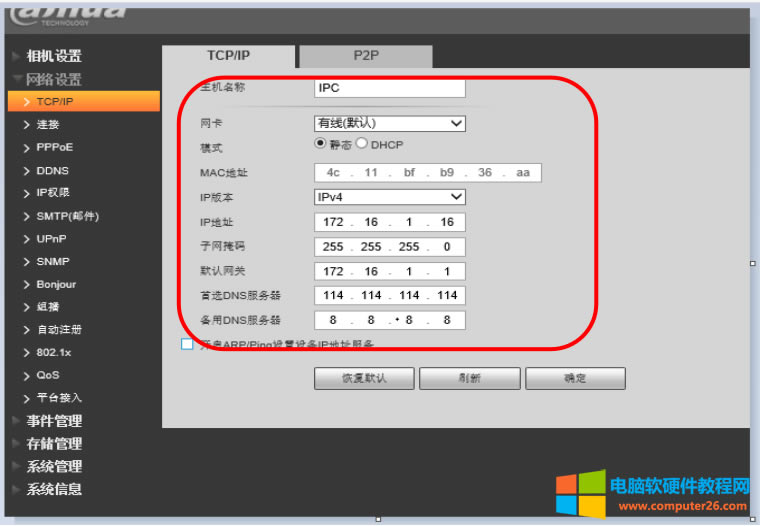Go to SMTP(邮件) settings in sidebar
Screen dimensions: 760x526
tap(67, 216)
